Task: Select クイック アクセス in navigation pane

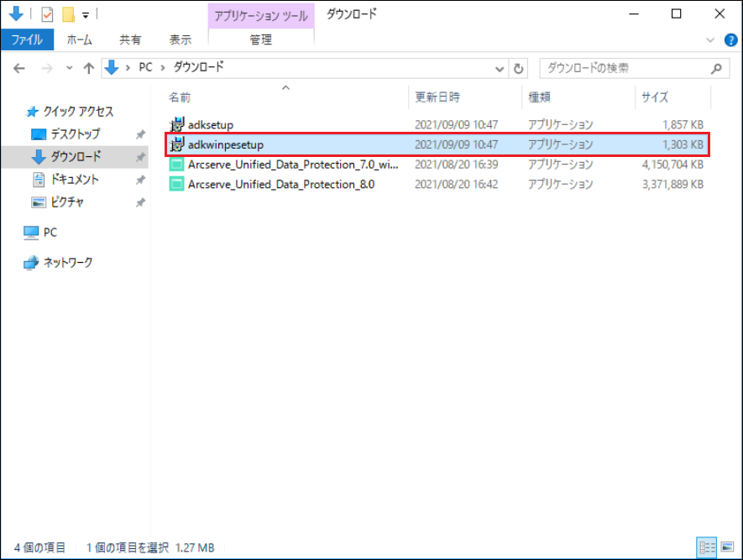Action: point(79,112)
